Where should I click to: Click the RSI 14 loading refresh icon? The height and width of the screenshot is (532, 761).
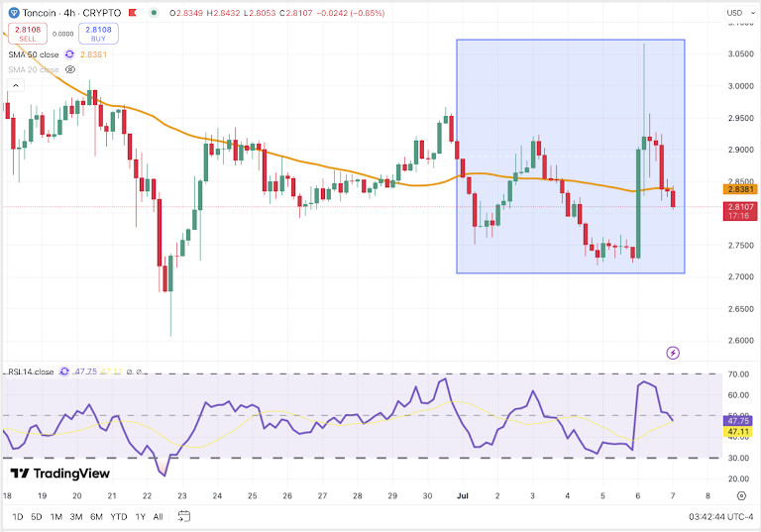64,372
